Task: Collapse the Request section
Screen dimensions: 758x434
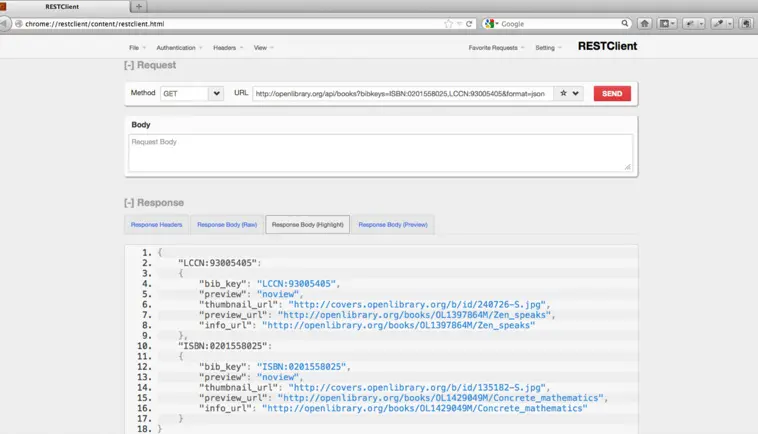Action: point(129,65)
